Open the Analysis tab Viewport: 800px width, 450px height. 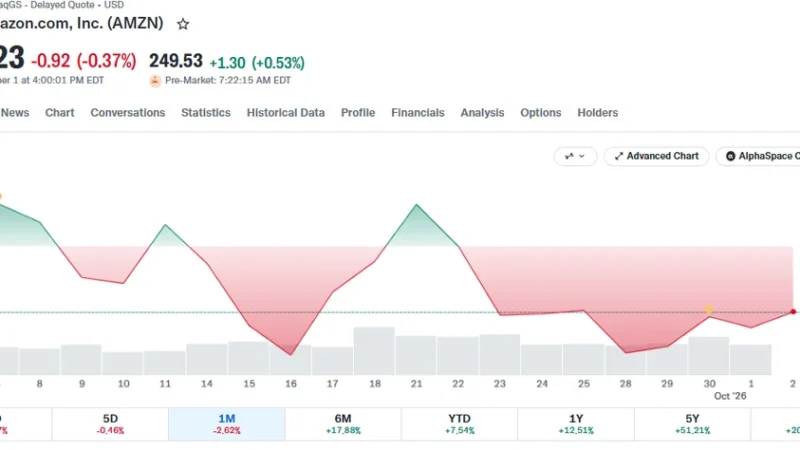point(482,113)
